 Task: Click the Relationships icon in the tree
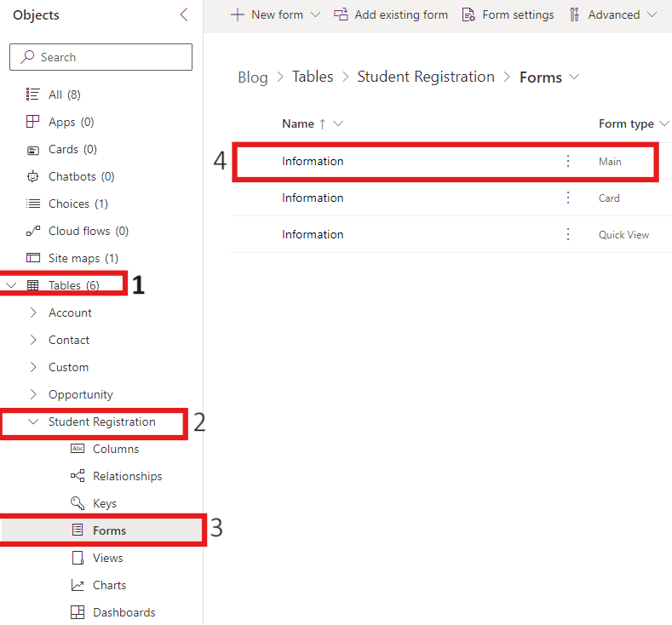pyautogui.click(x=78, y=476)
